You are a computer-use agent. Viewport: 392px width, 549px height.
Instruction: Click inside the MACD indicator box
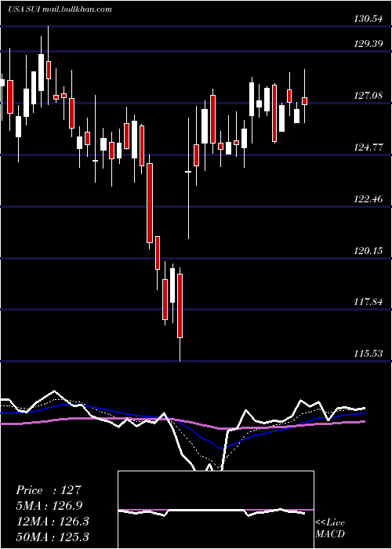coord(216,510)
